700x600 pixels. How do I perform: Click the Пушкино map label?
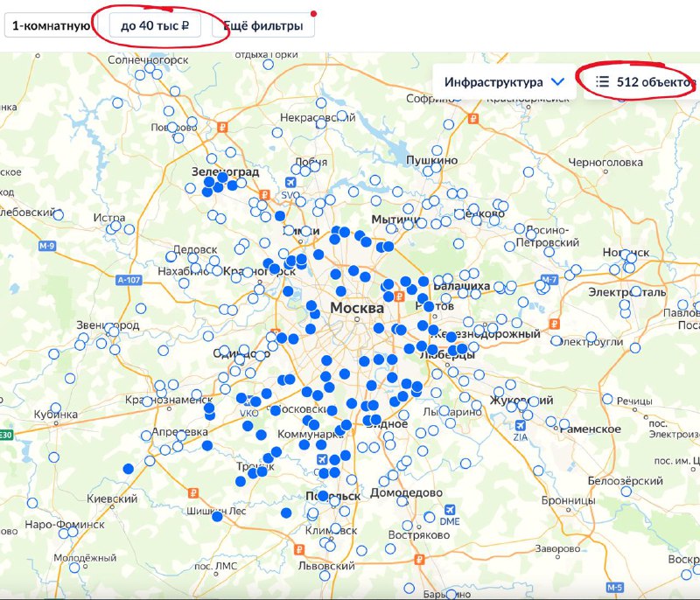click(x=431, y=160)
